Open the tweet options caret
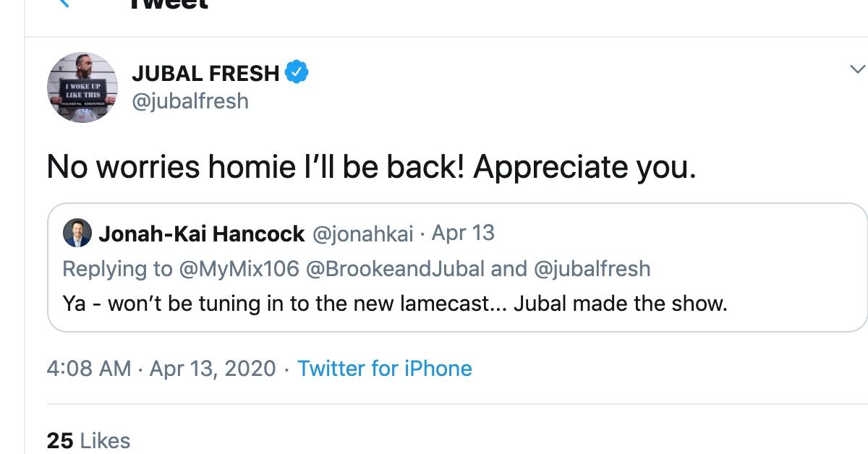 pos(857,67)
